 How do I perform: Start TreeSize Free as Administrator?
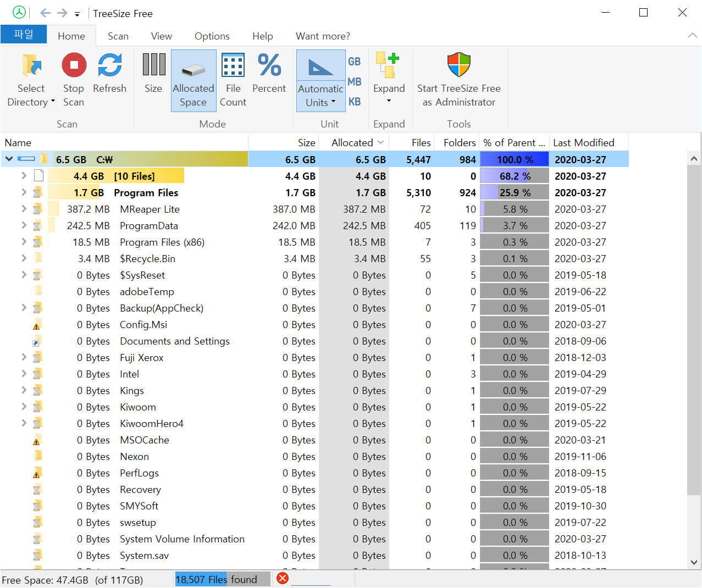coord(459,81)
